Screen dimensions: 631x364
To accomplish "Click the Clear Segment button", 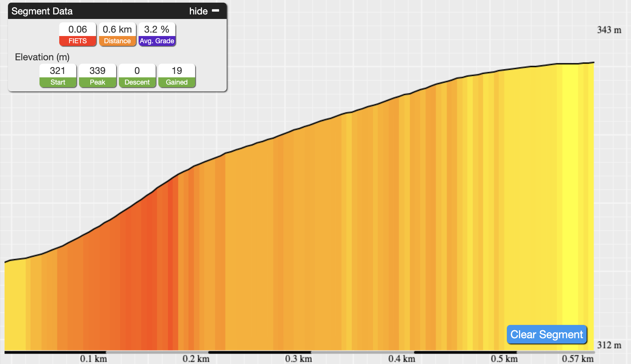I will tap(547, 334).
